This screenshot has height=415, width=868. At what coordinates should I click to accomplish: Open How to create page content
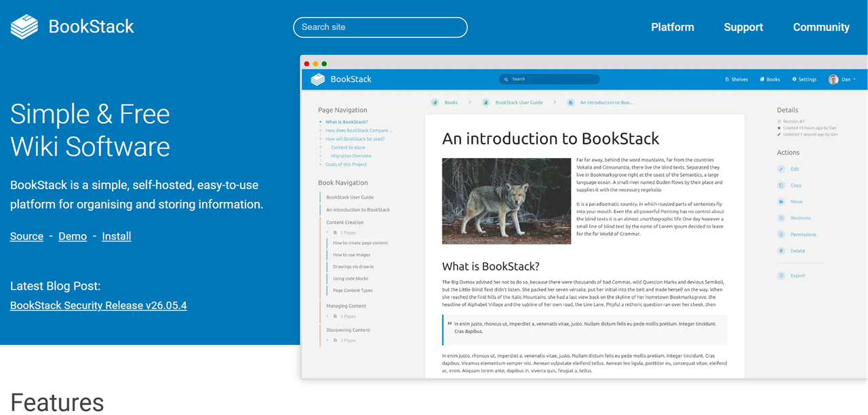360,243
